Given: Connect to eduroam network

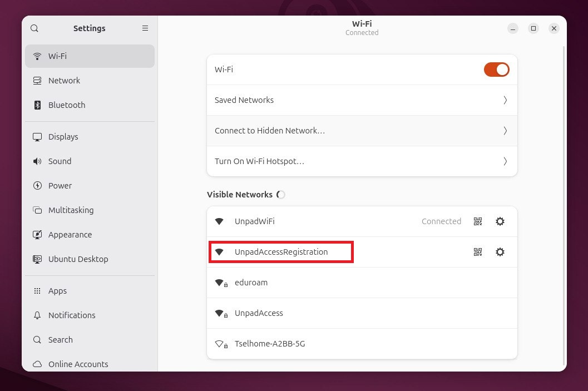Looking at the screenshot, I should [362, 283].
